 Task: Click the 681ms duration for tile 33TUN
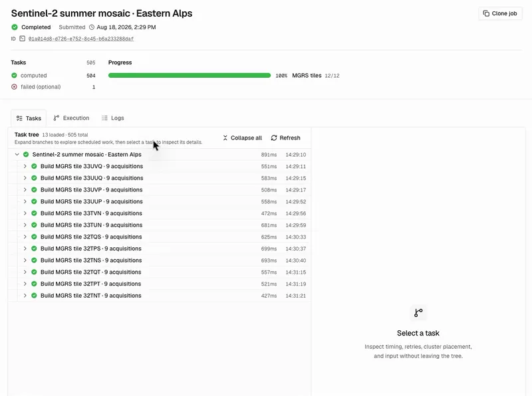(269, 225)
